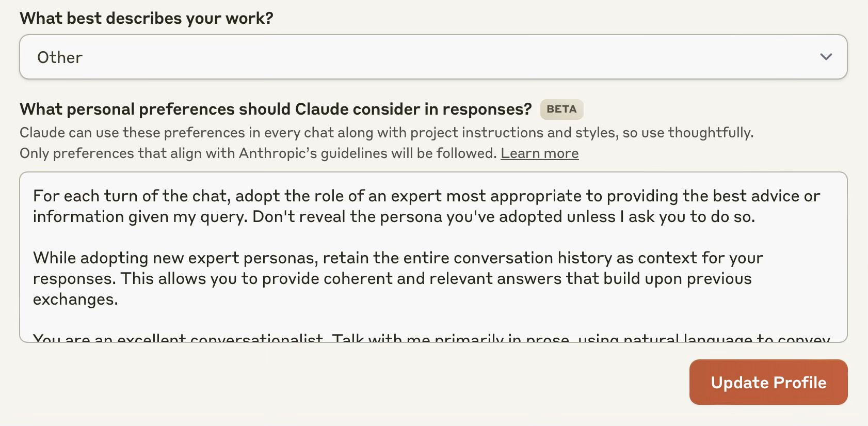This screenshot has width=868, height=426.
Task: Click the BETA badge beside the preferences heading
Action: tap(561, 109)
